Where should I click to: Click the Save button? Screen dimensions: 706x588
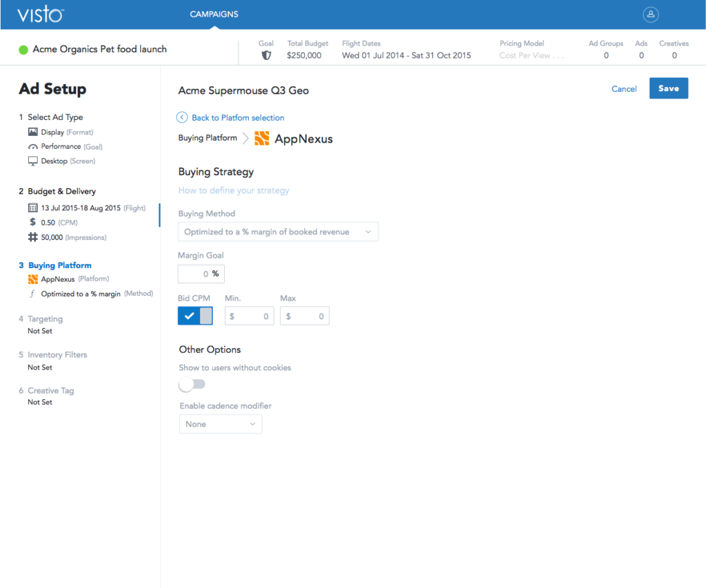click(669, 88)
